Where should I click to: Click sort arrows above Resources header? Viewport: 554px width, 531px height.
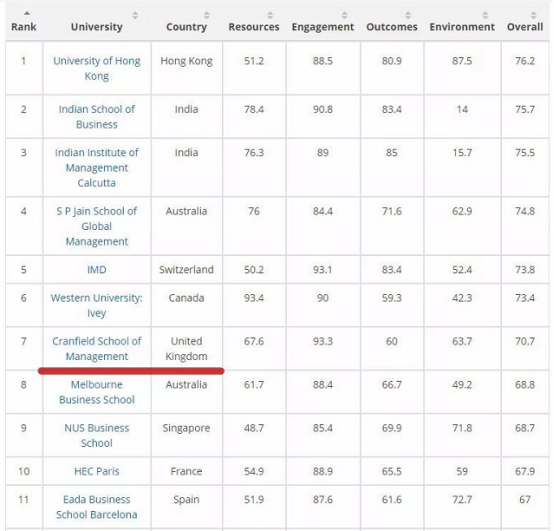point(270,15)
